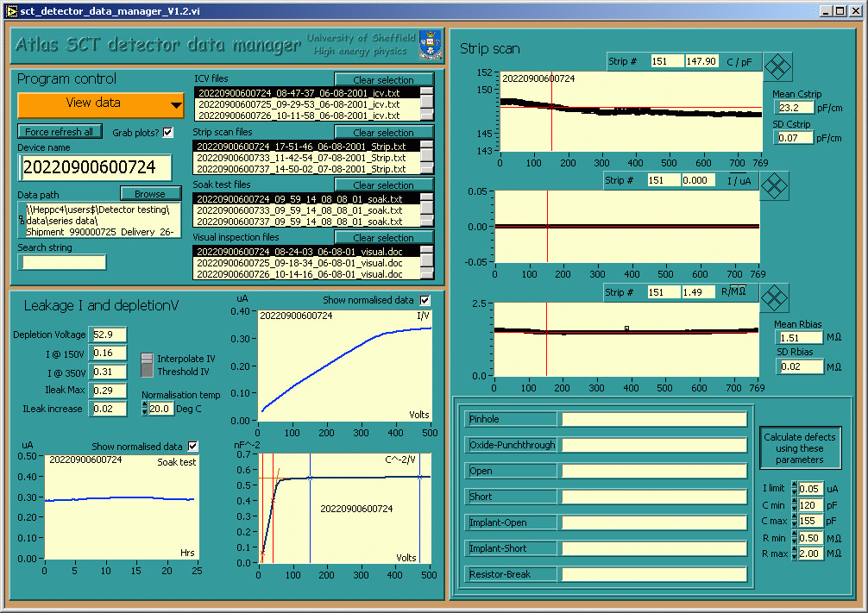
Task: Click the Resistor-Break defect output field
Action: pyautogui.click(x=654, y=575)
